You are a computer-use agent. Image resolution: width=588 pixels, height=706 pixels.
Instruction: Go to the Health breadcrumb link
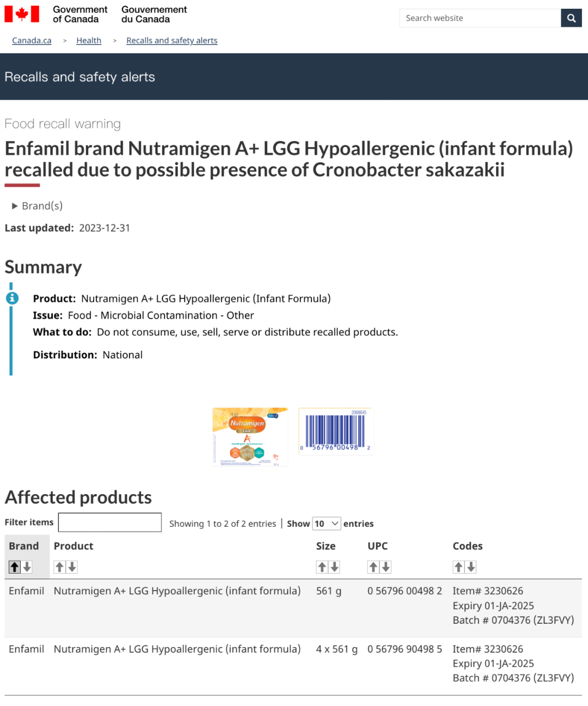coord(89,40)
